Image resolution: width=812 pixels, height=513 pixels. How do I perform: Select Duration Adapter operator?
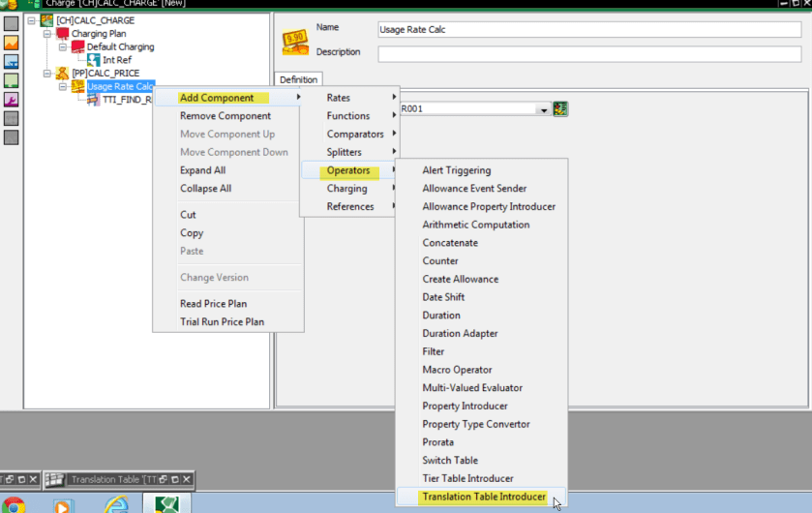[x=482, y=333]
